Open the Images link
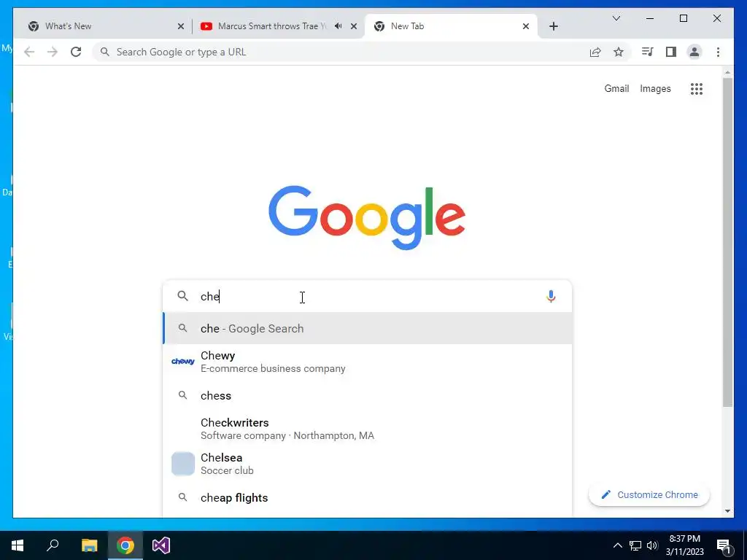The image size is (747, 560). pyautogui.click(x=655, y=88)
